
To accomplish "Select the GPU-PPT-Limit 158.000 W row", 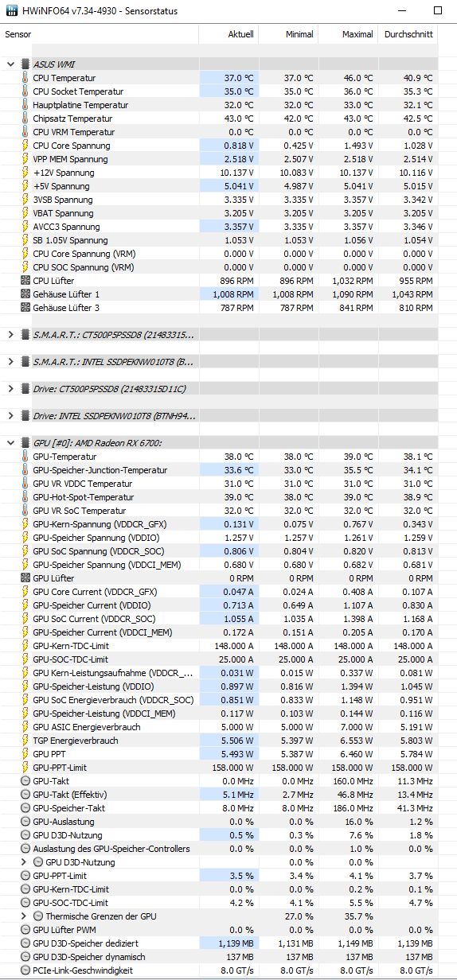I will pos(219,768).
